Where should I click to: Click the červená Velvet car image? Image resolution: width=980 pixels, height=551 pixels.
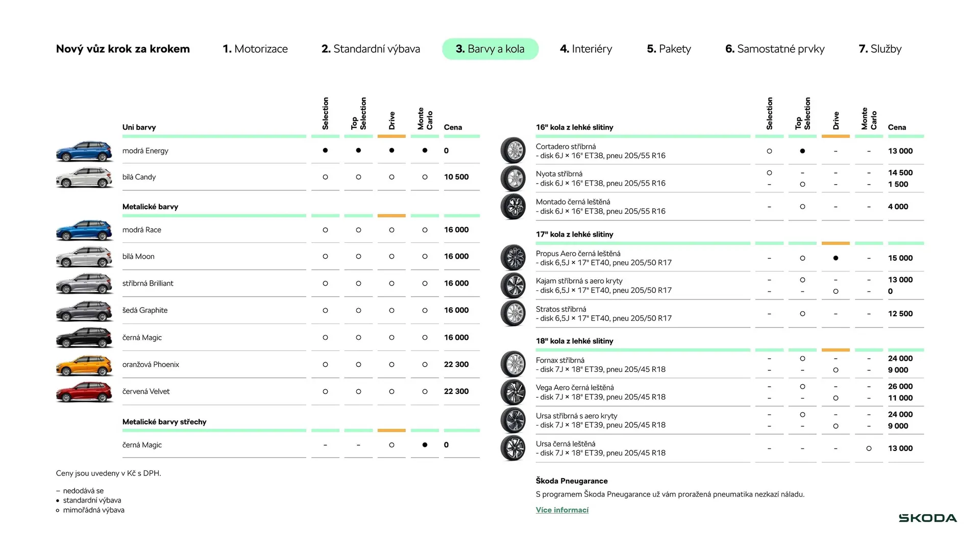coord(84,392)
